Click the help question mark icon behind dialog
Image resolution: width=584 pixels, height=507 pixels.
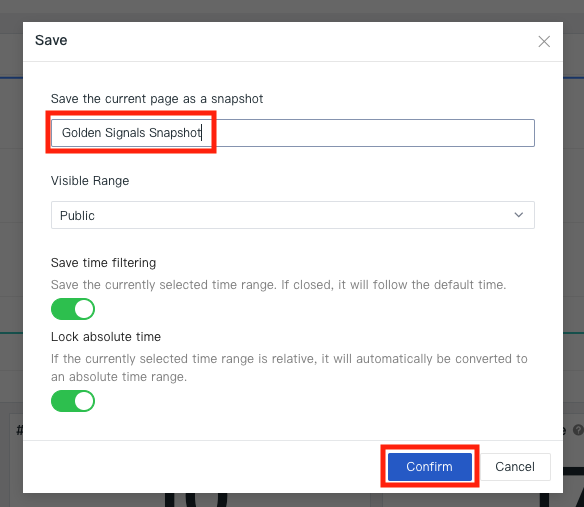click(578, 430)
